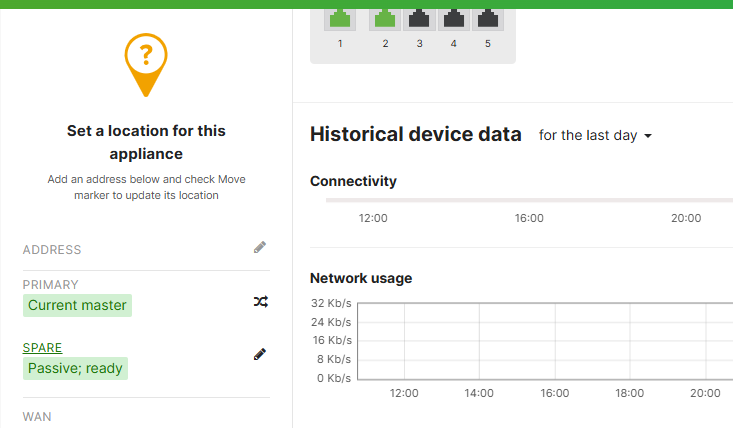The image size is (733, 428).
Task: Edit the spare appliance via pencil icon
Action: pyautogui.click(x=260, y=354)
